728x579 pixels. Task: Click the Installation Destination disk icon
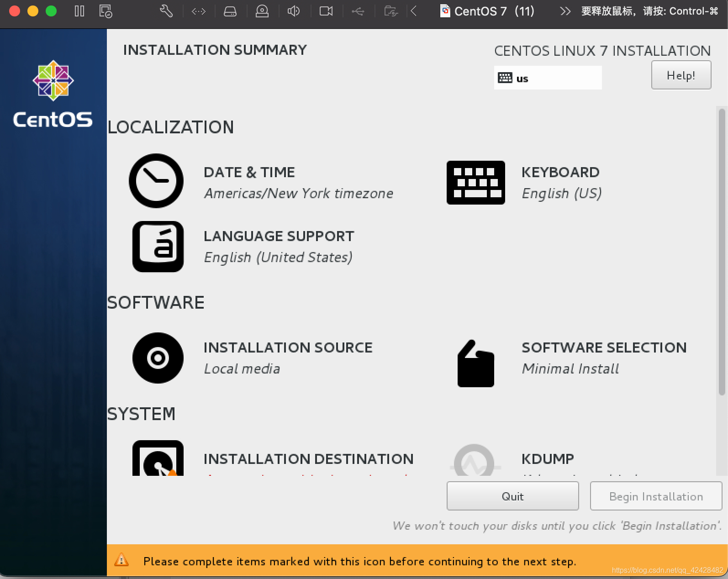(158, 458)
